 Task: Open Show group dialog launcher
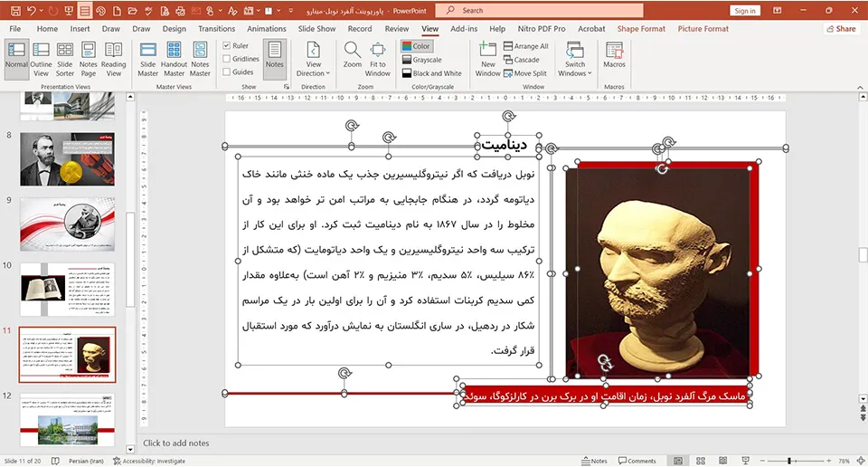pos(287,87)
